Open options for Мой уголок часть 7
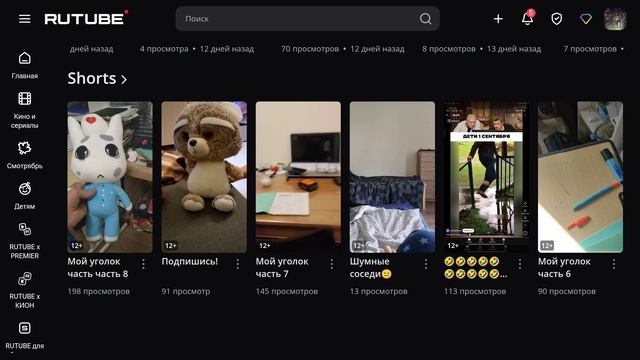The height and width of the screenshot is (360, 640). coord(331,264)
